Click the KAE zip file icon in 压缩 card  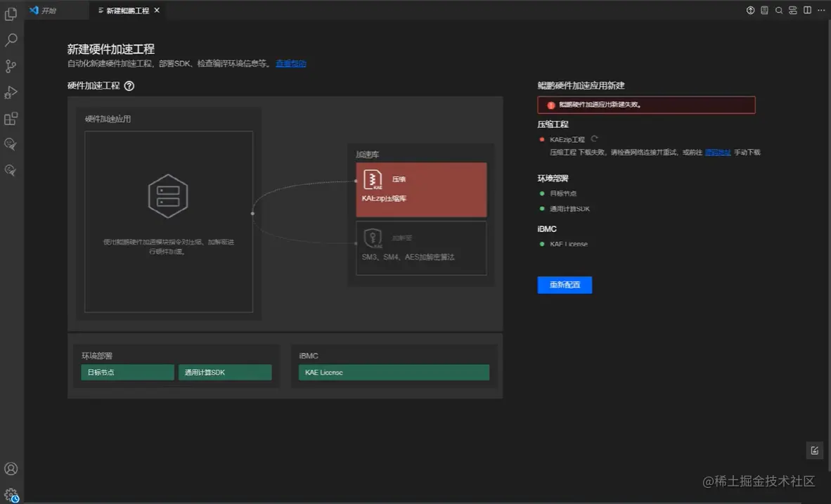click(x=373, y=180)
